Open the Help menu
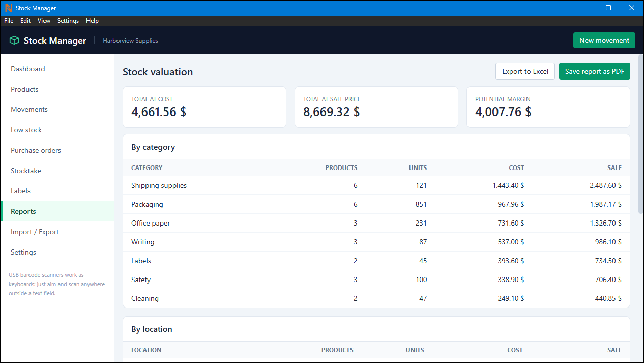 coord(92,21)
